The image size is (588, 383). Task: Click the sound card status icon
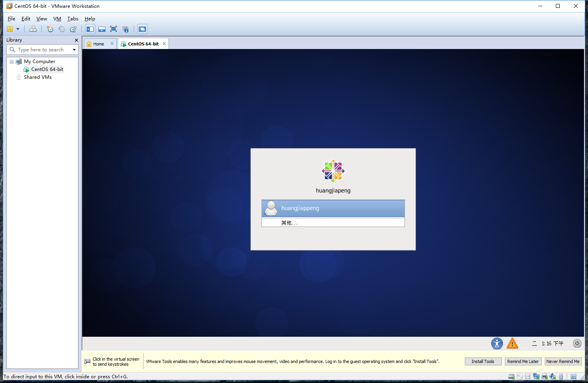[x=553, y=377]
